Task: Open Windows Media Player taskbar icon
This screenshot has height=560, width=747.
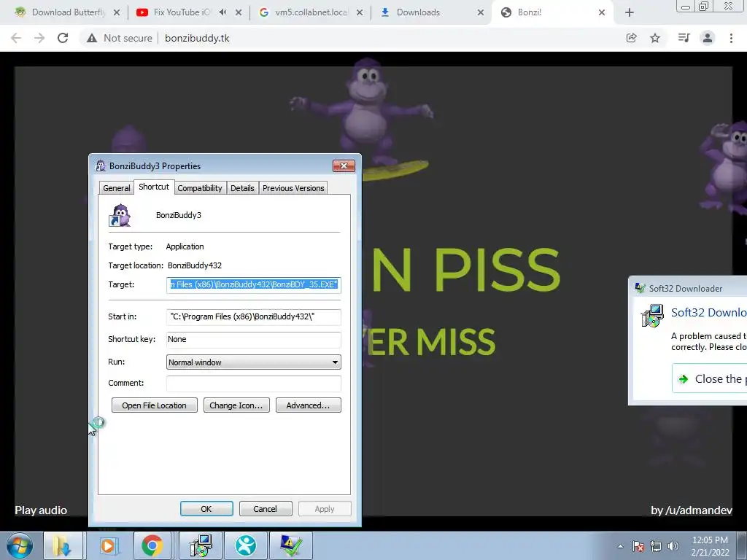Action: [x=108, y=545]
